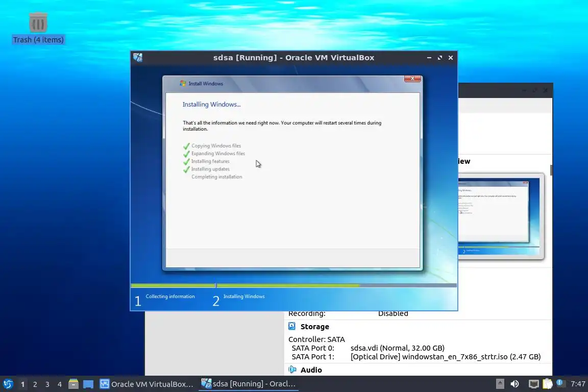The image size is (588, 392).
Task: Click the Storage section icon in VirtualBox Manager
Action: tap(292, 326)
